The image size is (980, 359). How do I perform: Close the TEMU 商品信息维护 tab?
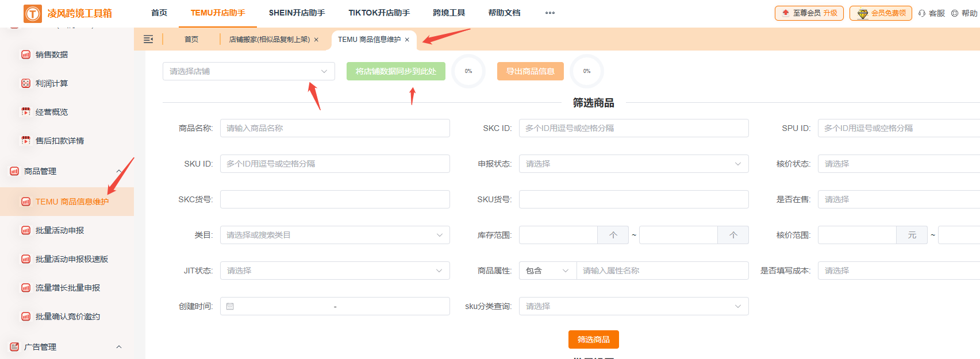(407, 40)
